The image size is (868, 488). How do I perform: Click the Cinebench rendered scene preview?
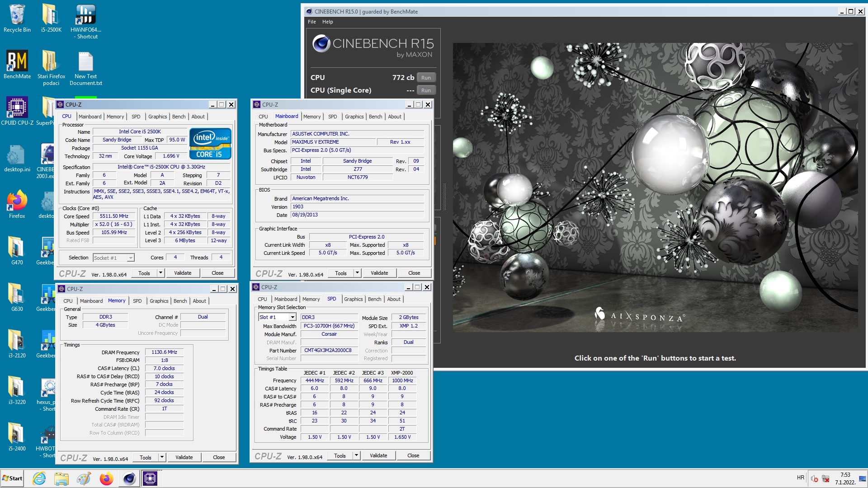coord(656,188)
